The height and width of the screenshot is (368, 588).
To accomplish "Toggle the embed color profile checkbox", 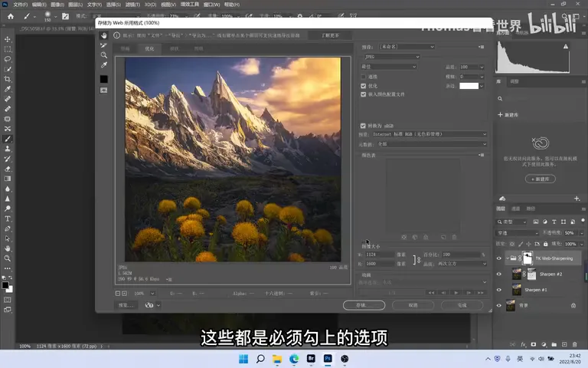I will 363,94.
